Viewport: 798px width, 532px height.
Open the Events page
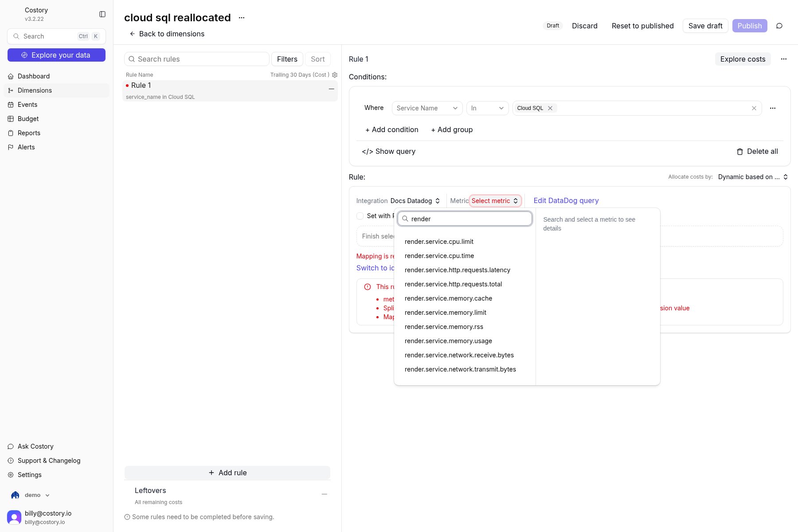click(x=57, y=105)
